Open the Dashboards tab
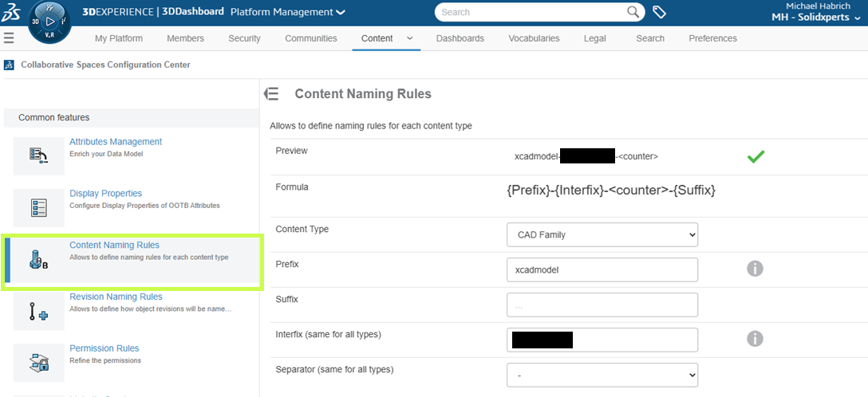The height and width of the screenshot is (397, 868). coord(460,38)
